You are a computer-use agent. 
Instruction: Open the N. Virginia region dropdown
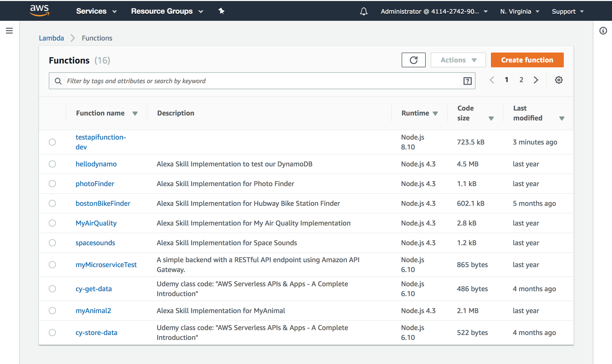(x=519, y=11)
